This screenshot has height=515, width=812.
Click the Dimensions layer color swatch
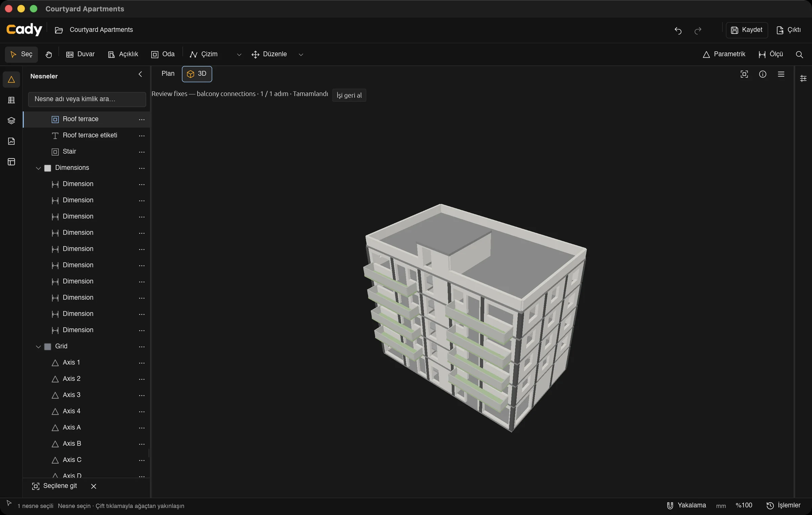click(48, 168)
